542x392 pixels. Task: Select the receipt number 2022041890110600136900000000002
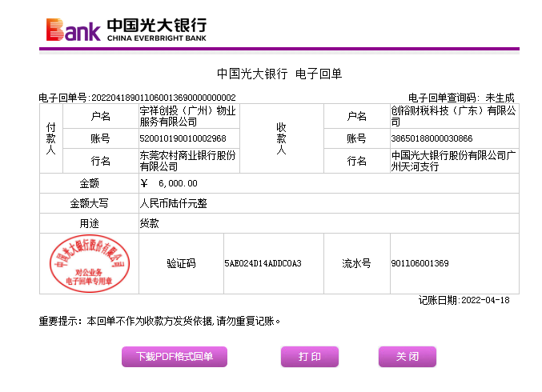tap(163, 98)
